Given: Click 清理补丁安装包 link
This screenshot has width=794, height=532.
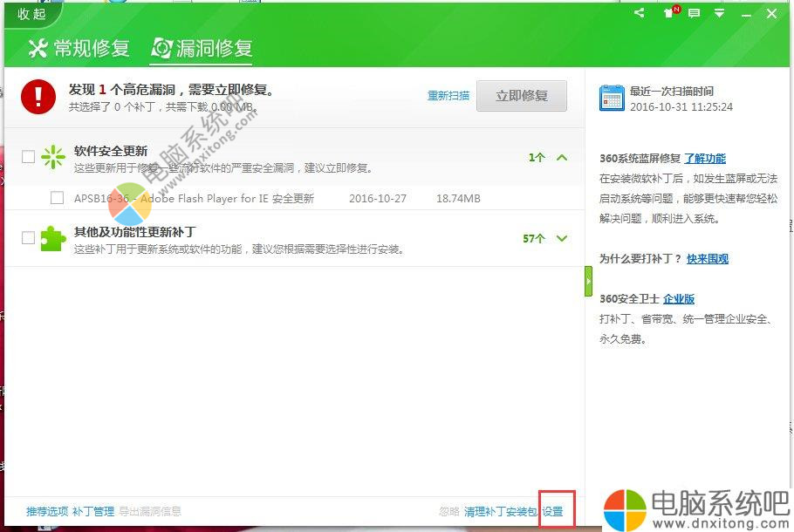Looking at the screenshot, I should pyautogui.click(x=500, y=512).
